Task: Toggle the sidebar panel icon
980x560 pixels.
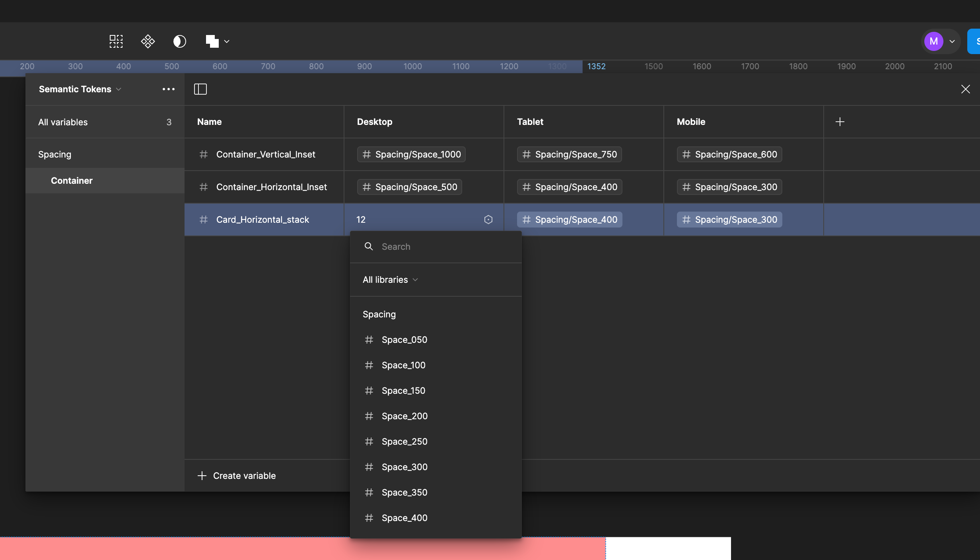Action: click(200, 89)
